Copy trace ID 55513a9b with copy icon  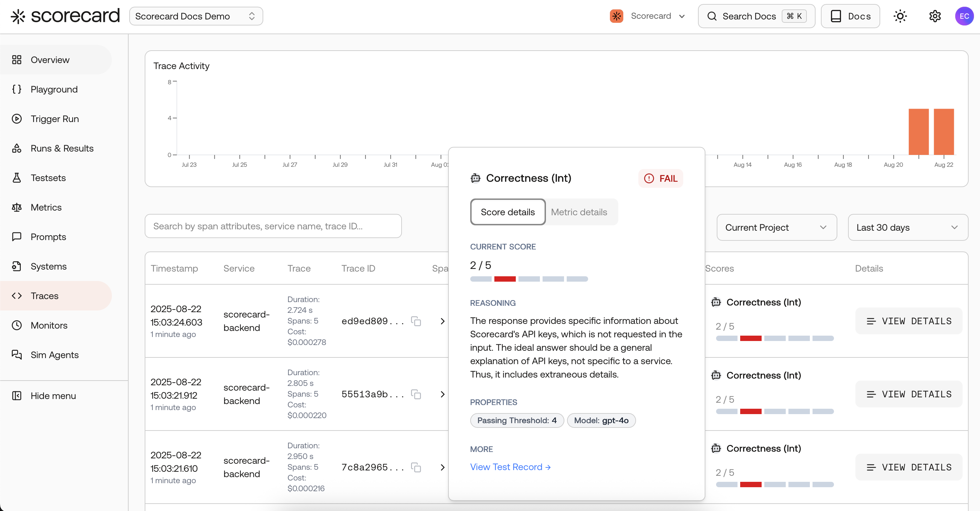click(x=416, y=394)
